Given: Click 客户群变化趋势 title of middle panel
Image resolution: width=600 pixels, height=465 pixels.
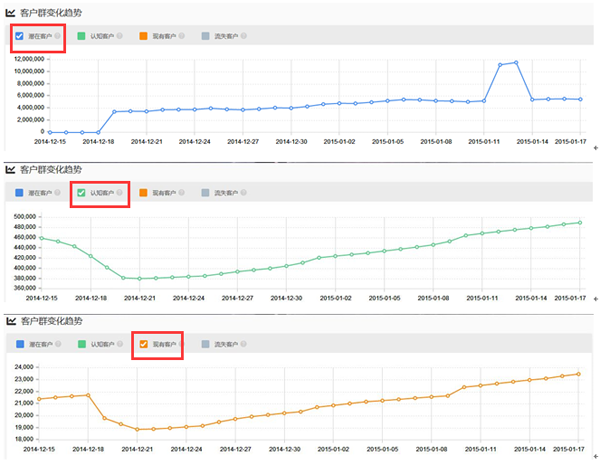Looking at the screenshot, I should click(x=51, y=170).
